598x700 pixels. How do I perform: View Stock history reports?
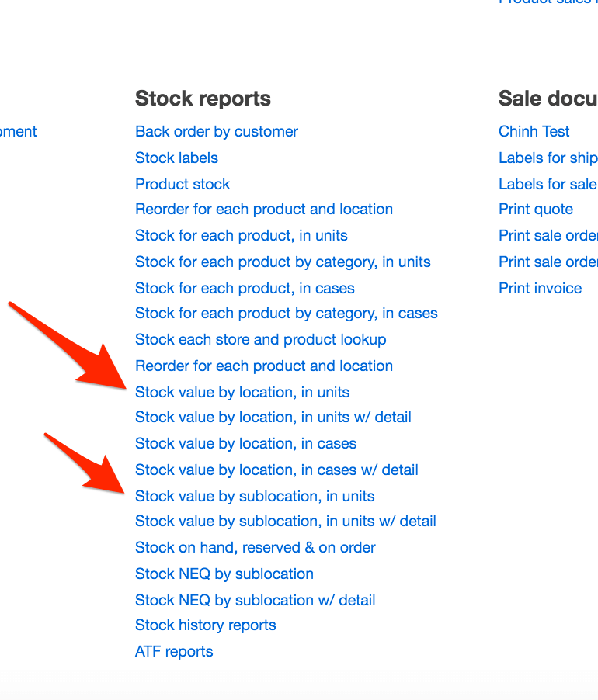(x=205, y=625)
